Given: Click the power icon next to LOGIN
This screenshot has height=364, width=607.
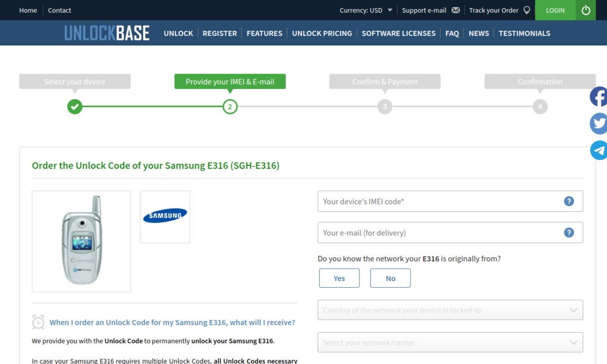Looking at the screenshot, I should [x=586, y=10].
